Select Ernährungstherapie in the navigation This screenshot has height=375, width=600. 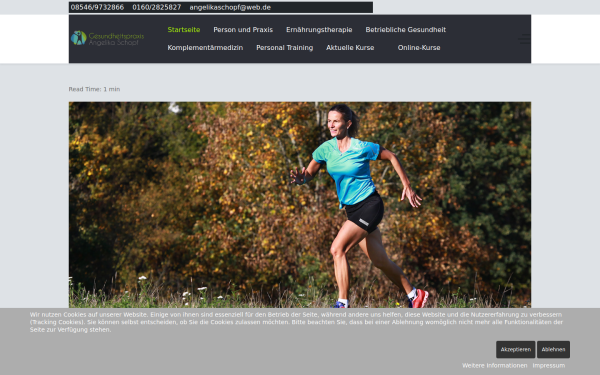[319, 30]
